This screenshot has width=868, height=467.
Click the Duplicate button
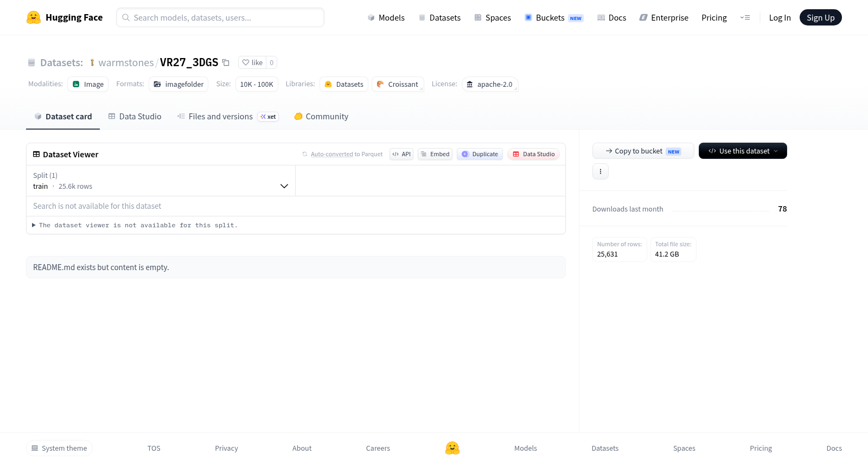pyautogui.click(x=480, y=154)
